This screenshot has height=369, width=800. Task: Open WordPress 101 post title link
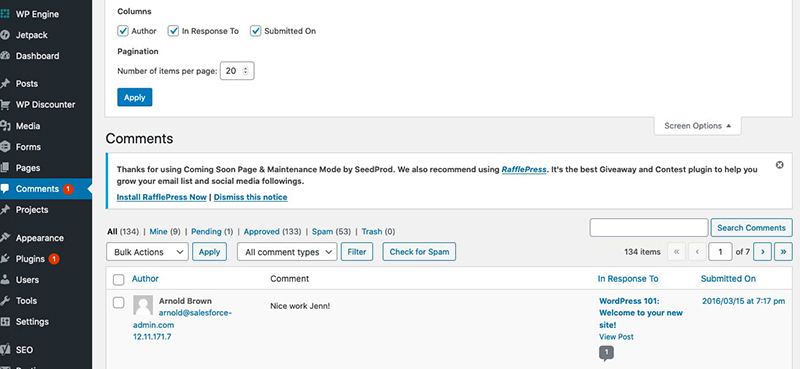click(x=641, y=313)
